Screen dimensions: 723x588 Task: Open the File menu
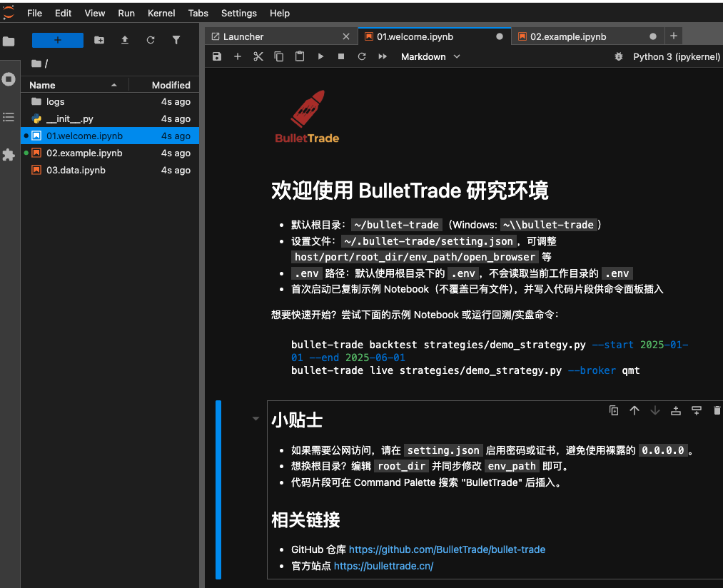point(34,13)
